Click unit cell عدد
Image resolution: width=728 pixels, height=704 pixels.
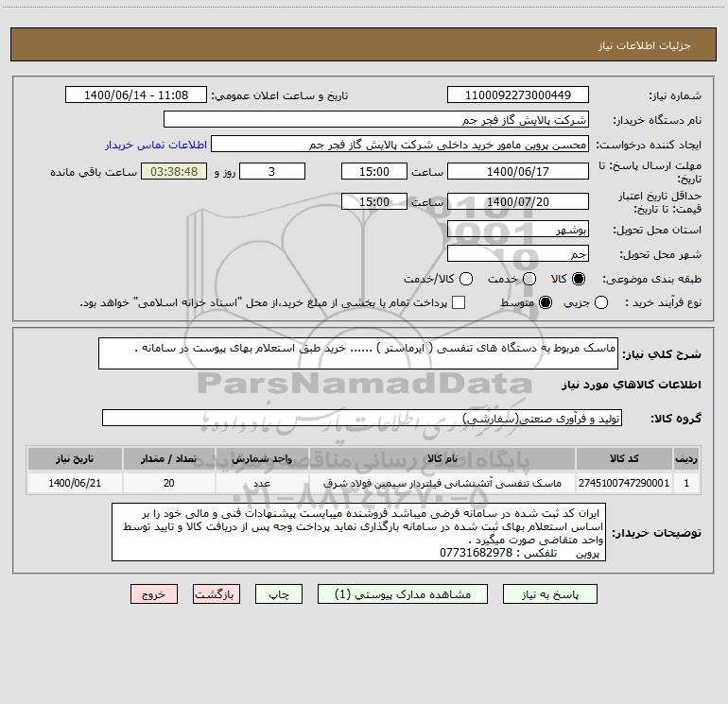click(x=262, y=483)
